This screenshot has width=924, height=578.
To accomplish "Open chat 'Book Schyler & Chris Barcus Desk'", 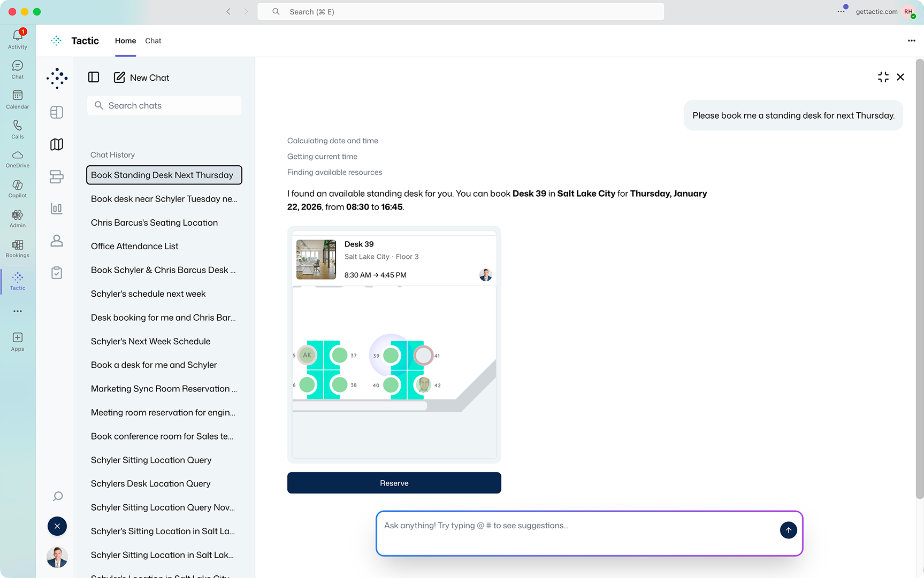I will click(164, 270).
